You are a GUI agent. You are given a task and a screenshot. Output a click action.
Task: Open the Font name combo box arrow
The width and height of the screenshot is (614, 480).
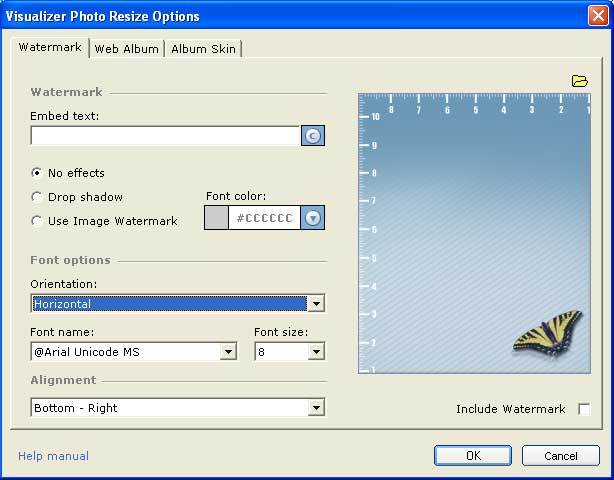pos(228,352)
